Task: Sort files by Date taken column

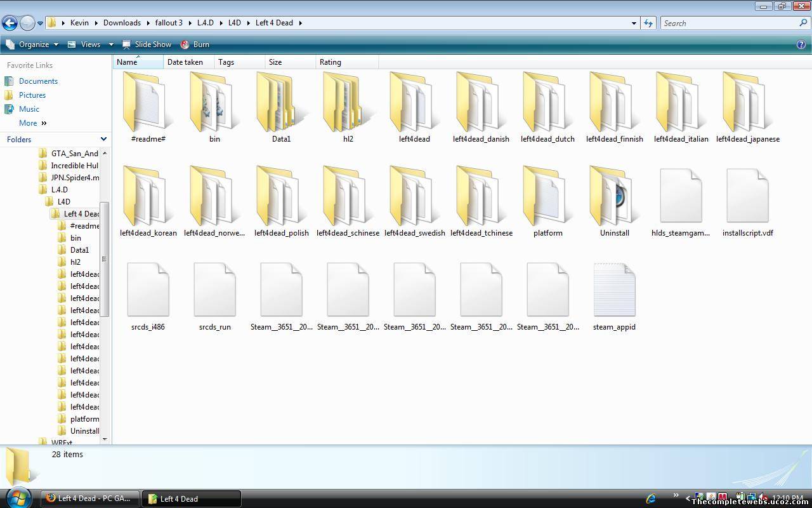Action: (189, 62)
